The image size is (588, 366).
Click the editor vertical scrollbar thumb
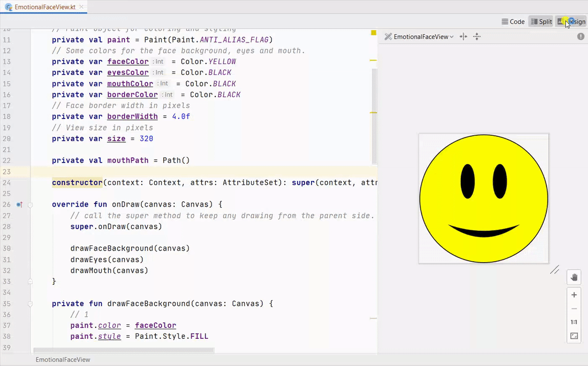[x=374, y=116]
